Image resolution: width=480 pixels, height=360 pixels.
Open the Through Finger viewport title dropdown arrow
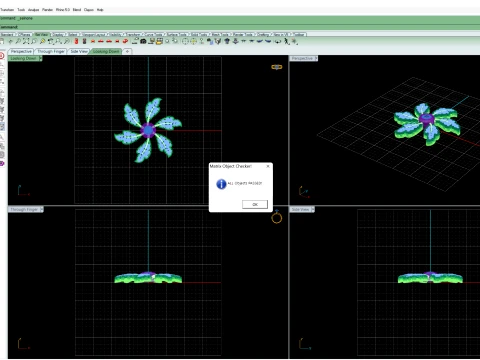(42, 209)
